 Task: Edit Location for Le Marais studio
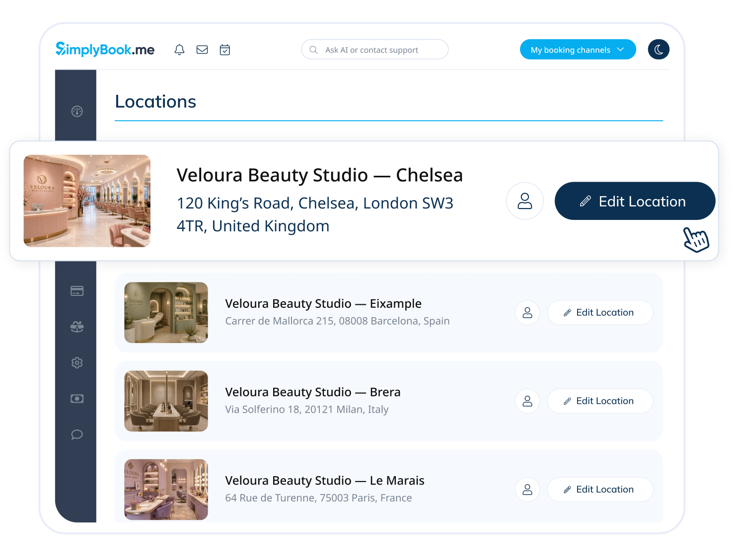coord(600,490)
